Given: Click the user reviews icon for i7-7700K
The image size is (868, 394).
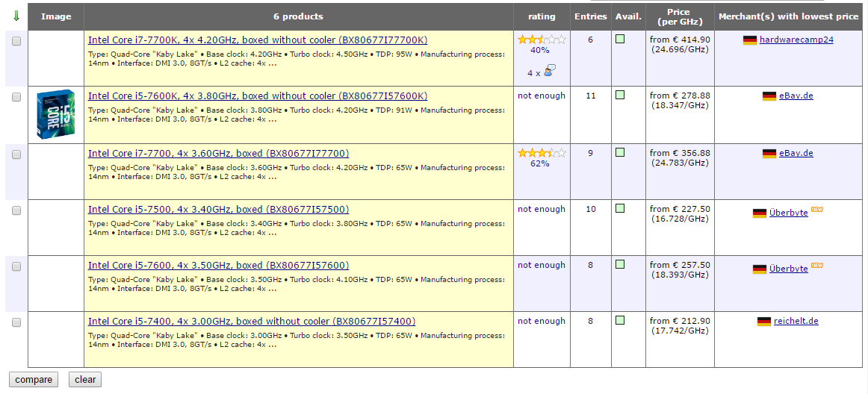Looking at the screenshot, I should pos(549,72).
